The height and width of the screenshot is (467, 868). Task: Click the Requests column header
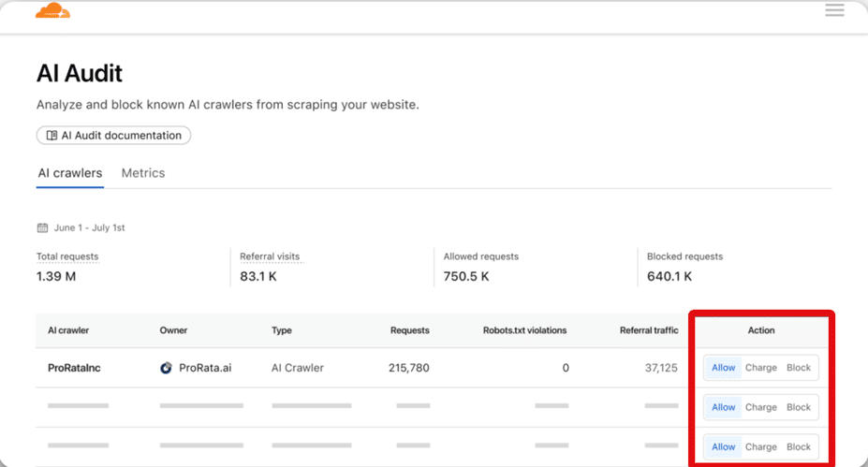tap(409, 330)
